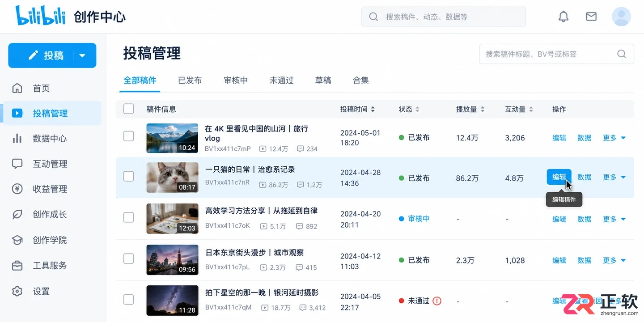Viewport: 644px width, 322px height.
Task: Open the 合集 tab
Action: tap(361, 80)
